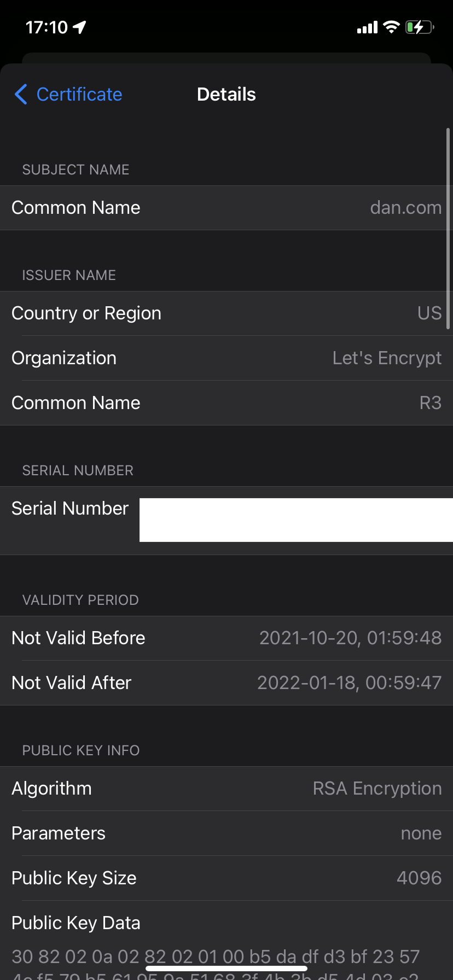Tap the cellular signal bars icon

367,27
